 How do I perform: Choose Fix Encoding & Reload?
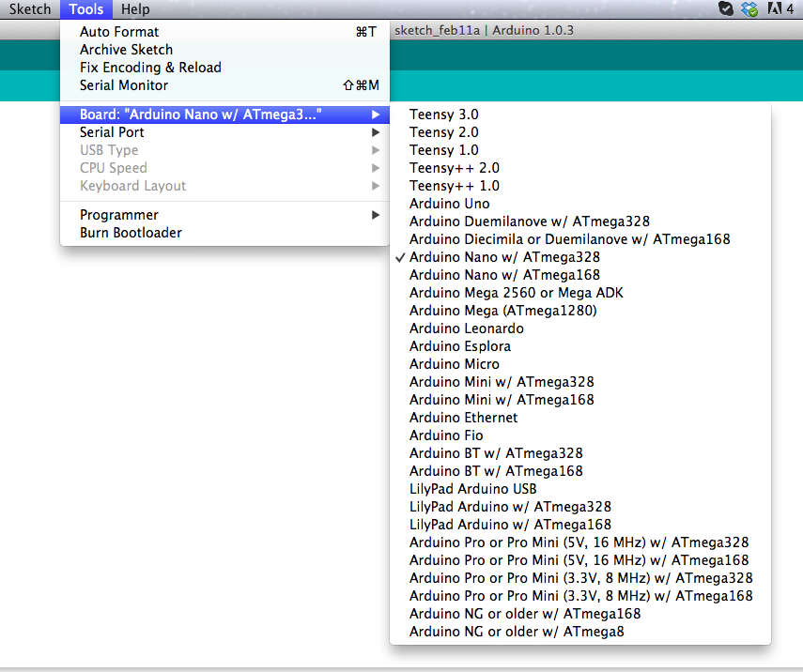pos(150,68)
